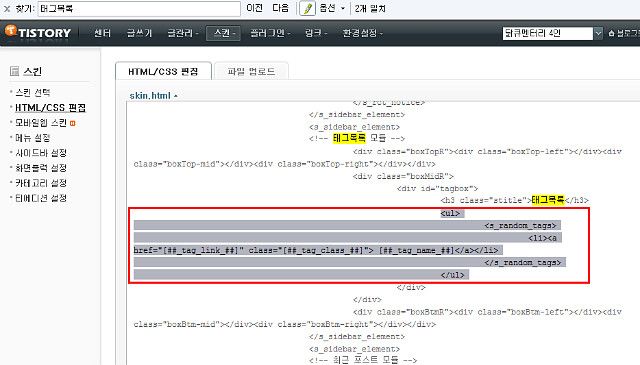Switch to 파일 업로드 tab

point(251,71)
